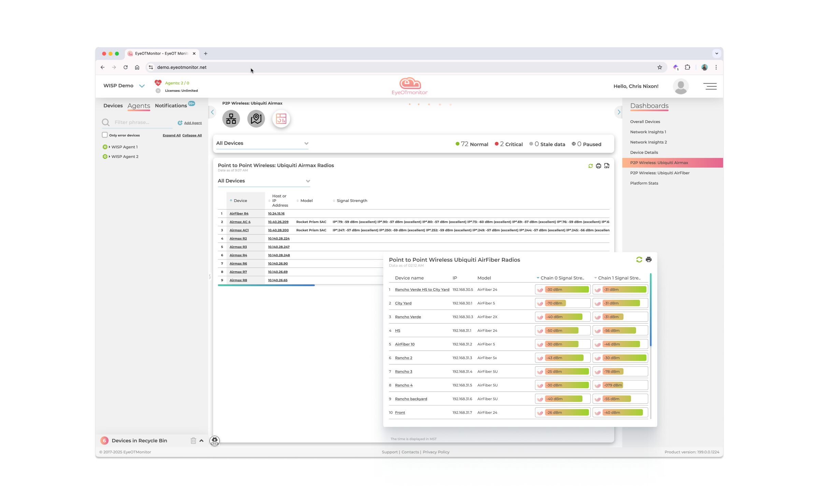Refresh the Airmax Radios table
Viewport: 819px width, 504px height.
point(590,166)
